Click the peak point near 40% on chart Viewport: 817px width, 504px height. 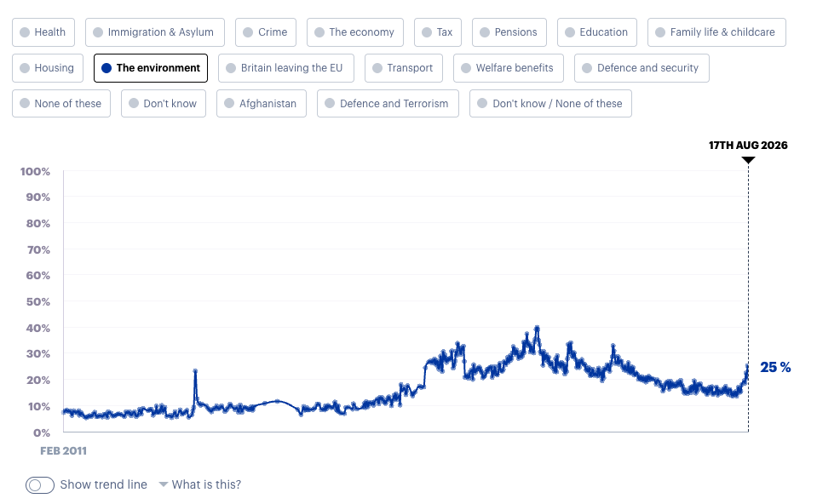[537, 329]
